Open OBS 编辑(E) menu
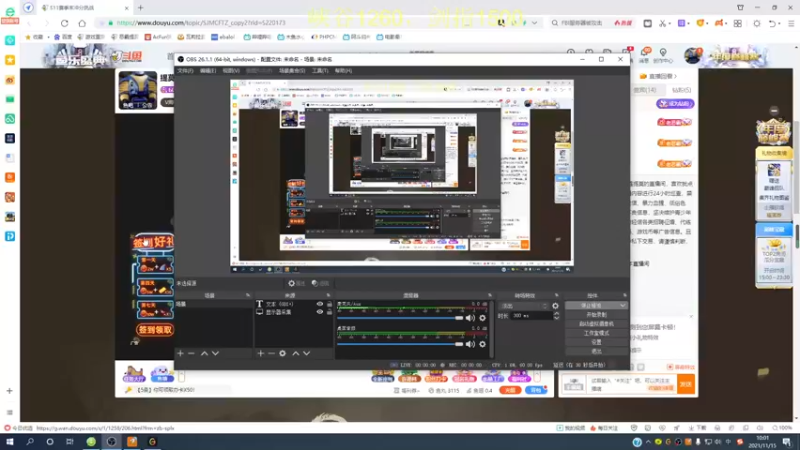800x450 pixels. click(208, 70)
